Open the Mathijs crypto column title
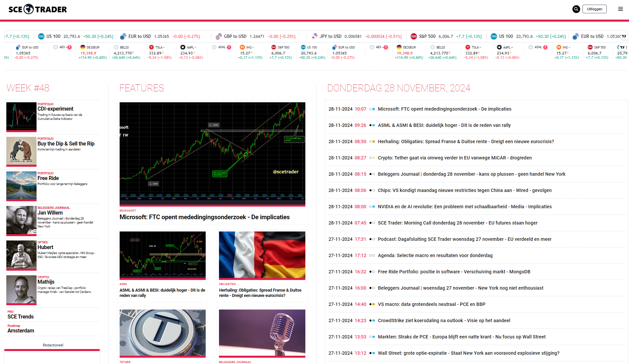This screenshot has width=629, height=364. [46, 282]
